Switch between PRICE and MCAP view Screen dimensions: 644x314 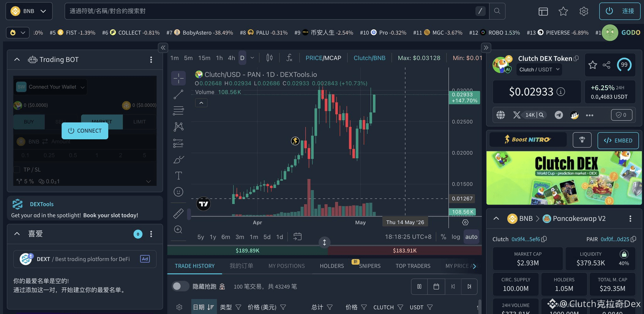click(x=324, y=58)
